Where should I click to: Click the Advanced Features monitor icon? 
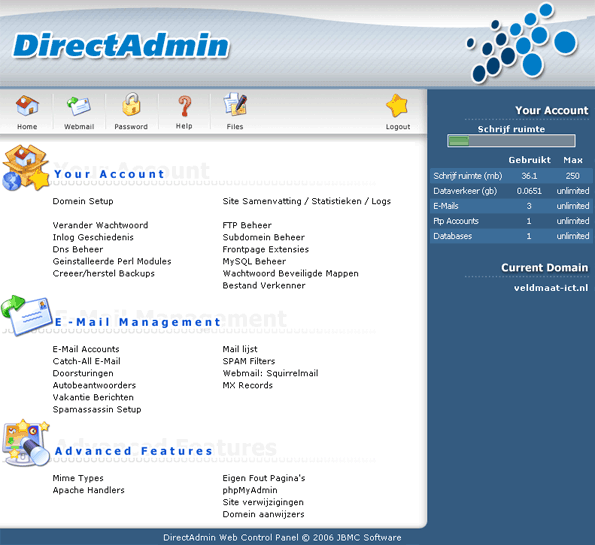click(x=26, y=443)
